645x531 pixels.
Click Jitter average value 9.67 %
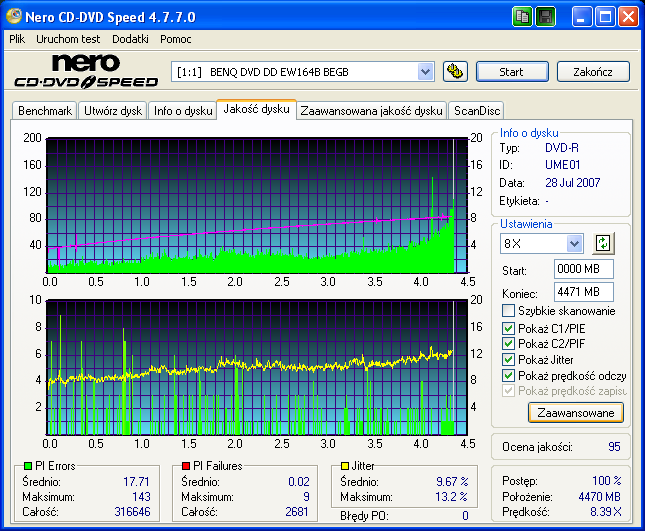click(452, 482)
